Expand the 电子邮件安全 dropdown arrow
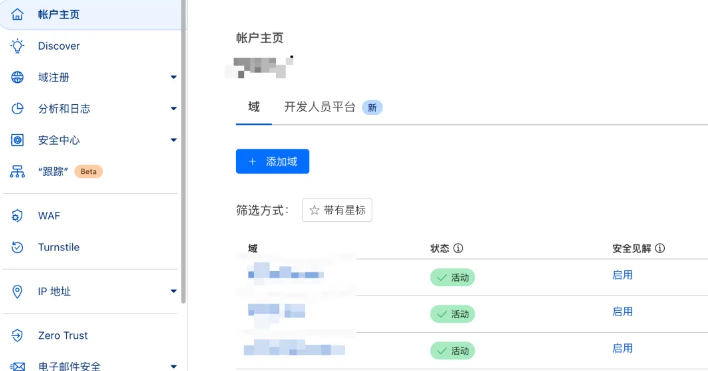Image resolution: width=708 pixels, height=371 pixels. [x=173, y=366]
